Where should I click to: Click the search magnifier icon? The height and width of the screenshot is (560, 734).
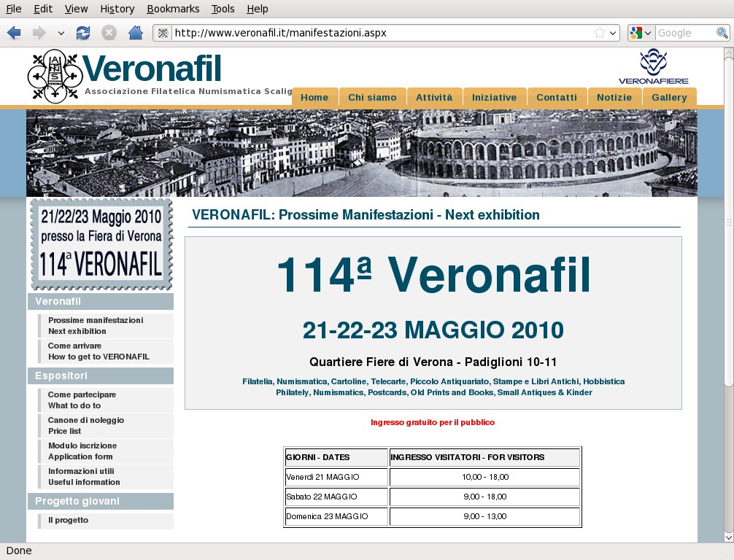pos(722,33)
